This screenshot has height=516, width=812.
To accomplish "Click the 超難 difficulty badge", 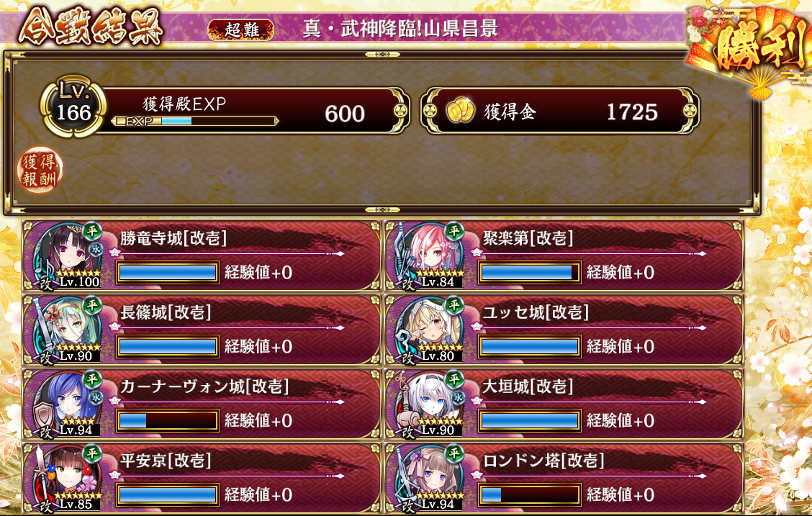I will click(x=241, y=30).
